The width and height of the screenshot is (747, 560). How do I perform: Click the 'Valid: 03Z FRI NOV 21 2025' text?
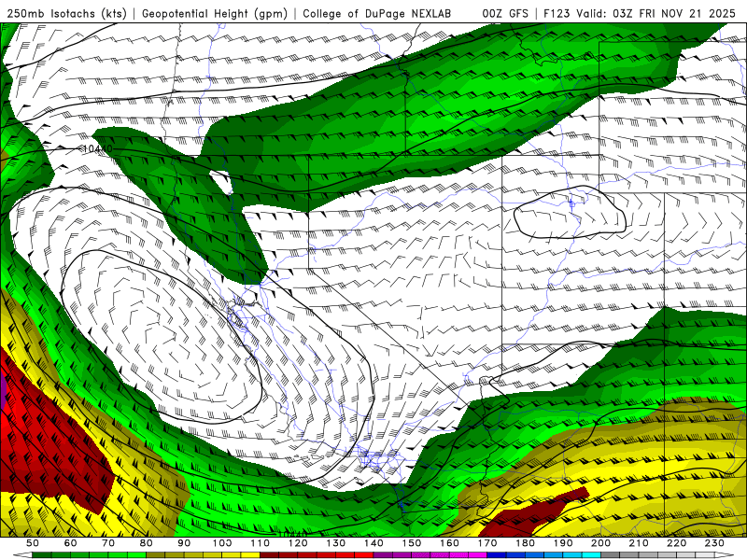656,13
